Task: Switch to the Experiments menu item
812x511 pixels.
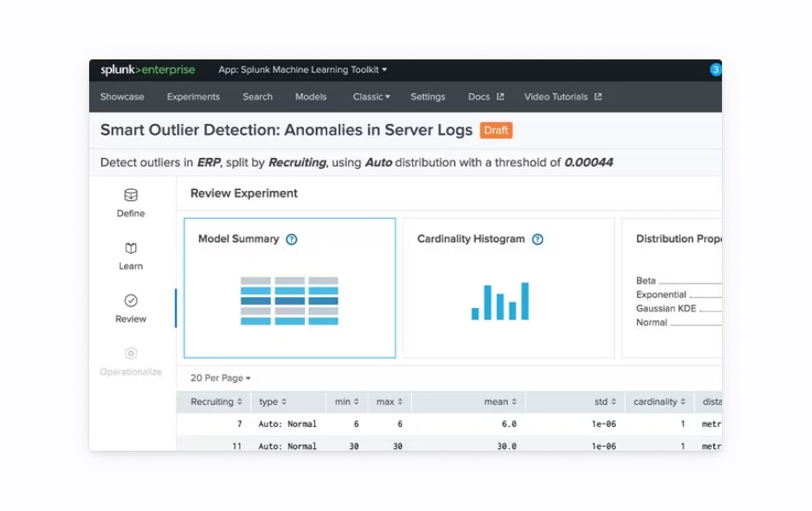Action: click(x=193, y=97)
